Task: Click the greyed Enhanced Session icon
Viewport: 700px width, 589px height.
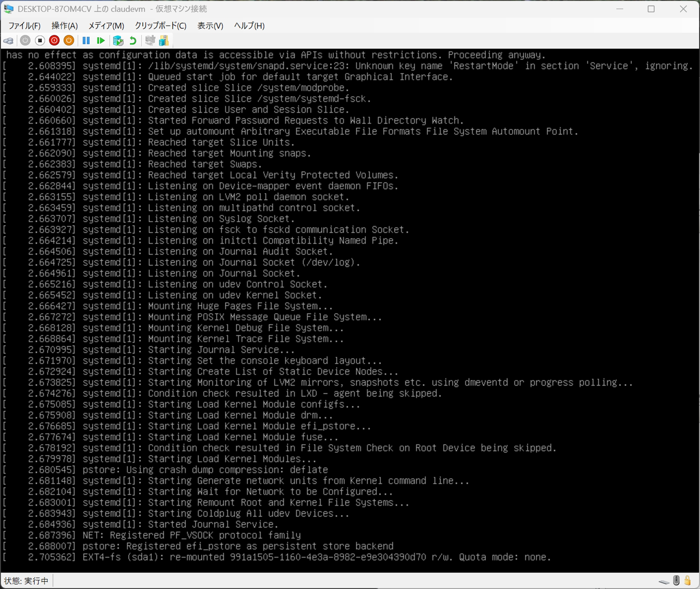Action: point(150,40)
